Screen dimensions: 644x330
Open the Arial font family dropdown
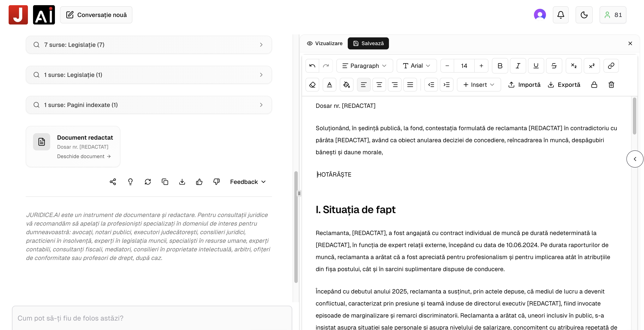(x=416, y=66)
